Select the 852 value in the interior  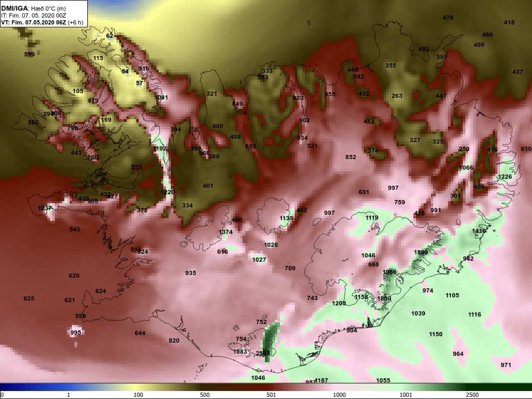point(351,157)
